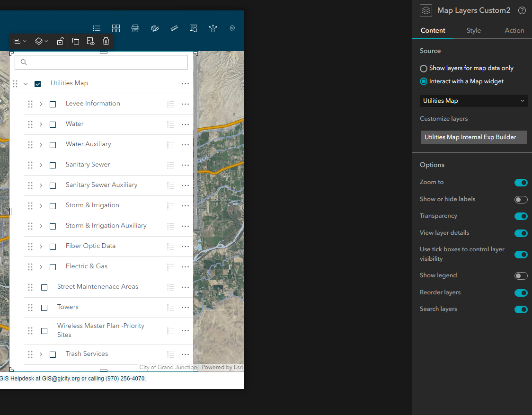This screenshot has height=415, width=532.
Task: Open the measure ruler tool
Action: point(174,28)
